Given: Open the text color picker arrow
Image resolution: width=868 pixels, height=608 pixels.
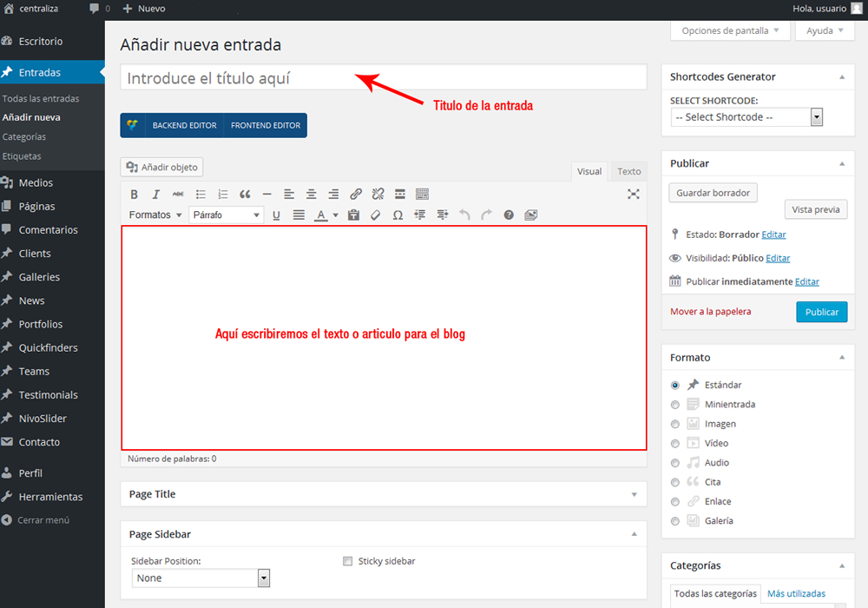Looking at the screenshot, I should 335,215.
